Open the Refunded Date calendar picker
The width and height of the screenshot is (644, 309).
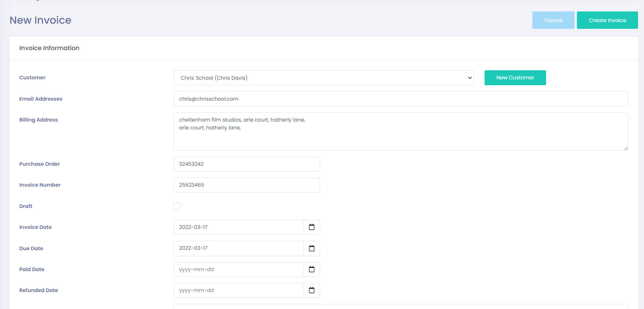[x=312, y=290]
